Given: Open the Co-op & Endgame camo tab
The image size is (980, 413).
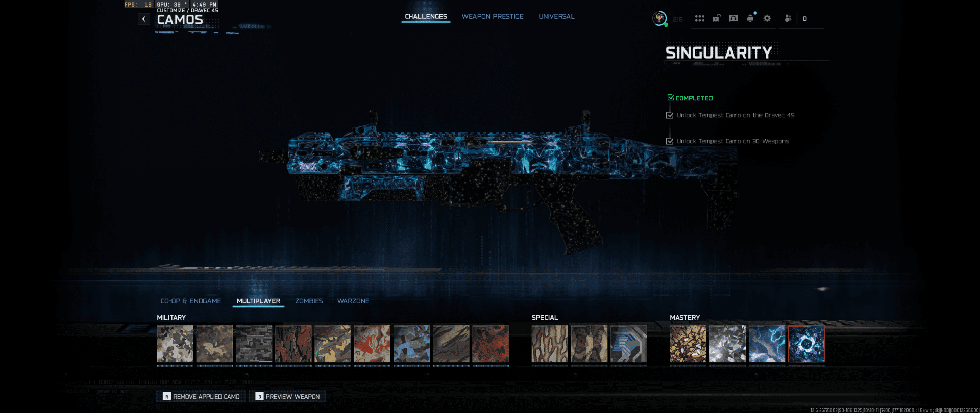Looking at the screenshot, I should point(190,301).
